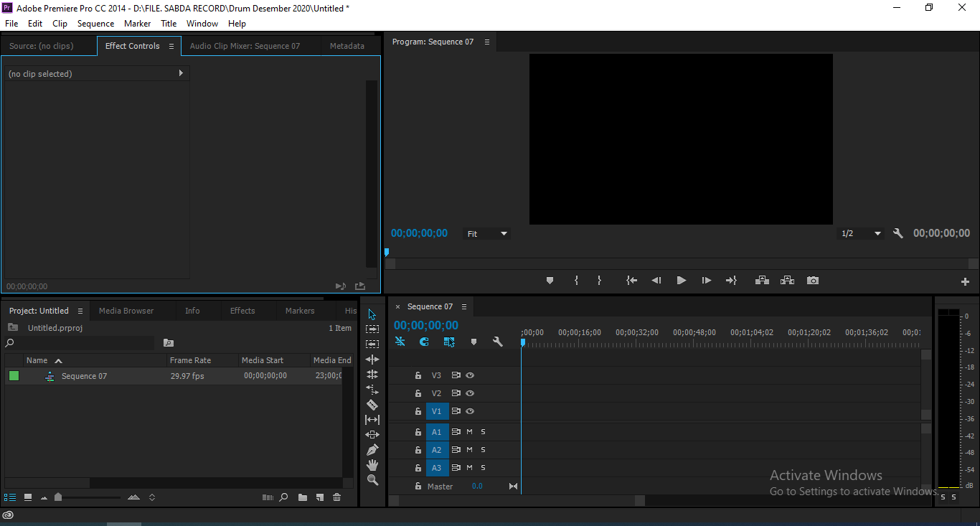Select the Slip tool
This screenshot has height=526, width=980.
(x=372, y=420)
